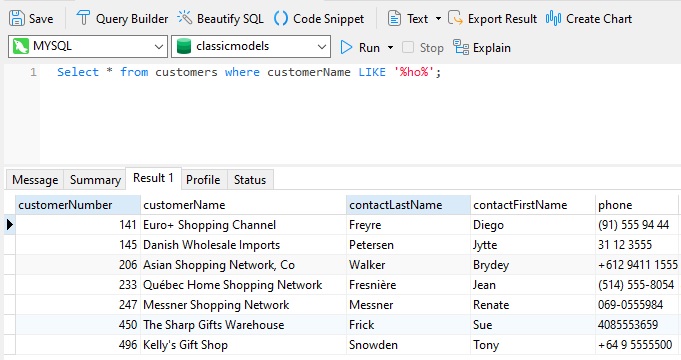Click the MYSQL connection icon

pyautogui.click(x=20, y=46)
